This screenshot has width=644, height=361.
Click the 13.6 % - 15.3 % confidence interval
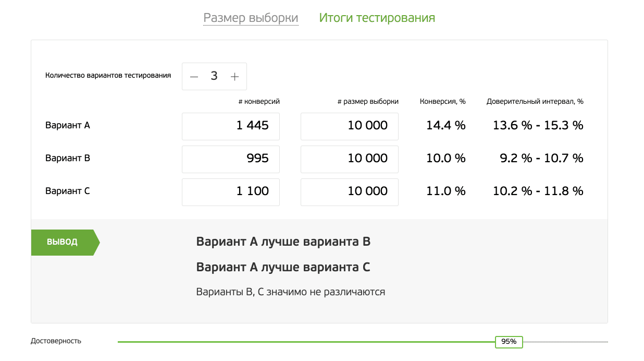click(538, 126)
